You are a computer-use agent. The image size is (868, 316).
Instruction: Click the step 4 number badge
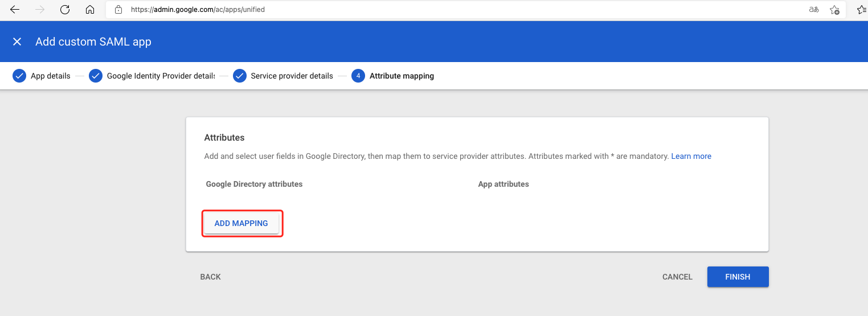pyautogui.click(x=358, y=76)
